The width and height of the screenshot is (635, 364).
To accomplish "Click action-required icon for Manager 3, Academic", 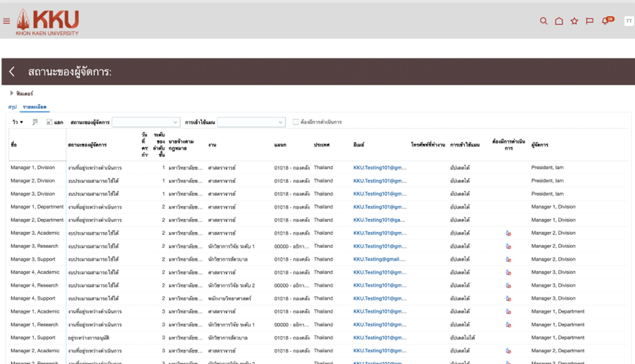I will pyautogui.click(x=508, y=233).
